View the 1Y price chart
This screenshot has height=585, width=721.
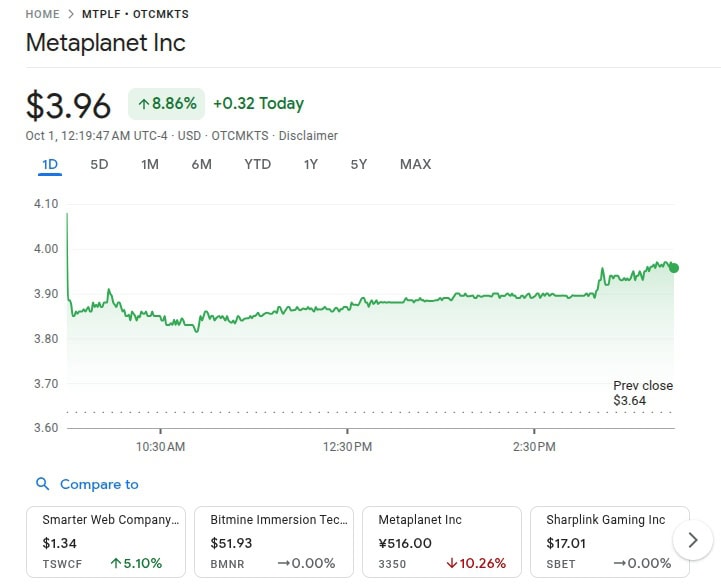(311, 164)
